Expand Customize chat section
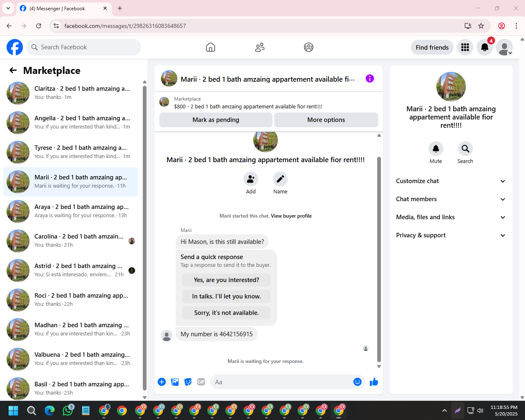 pos(451,181)
